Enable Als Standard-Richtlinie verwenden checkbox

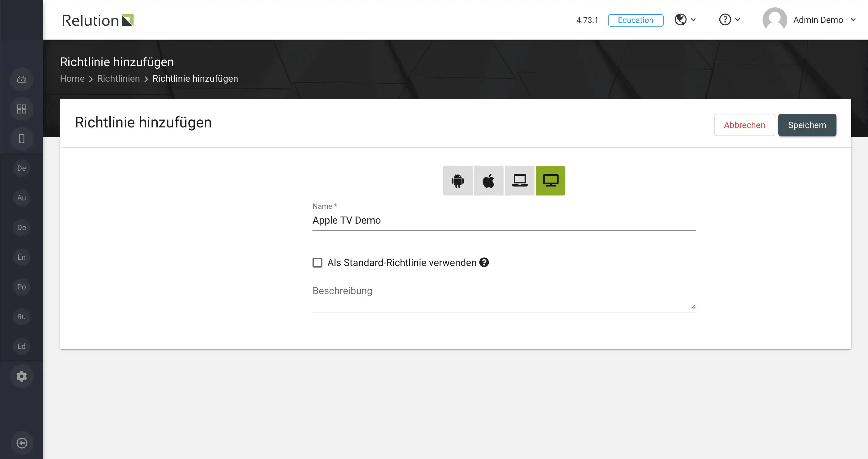tap(317, 262)
